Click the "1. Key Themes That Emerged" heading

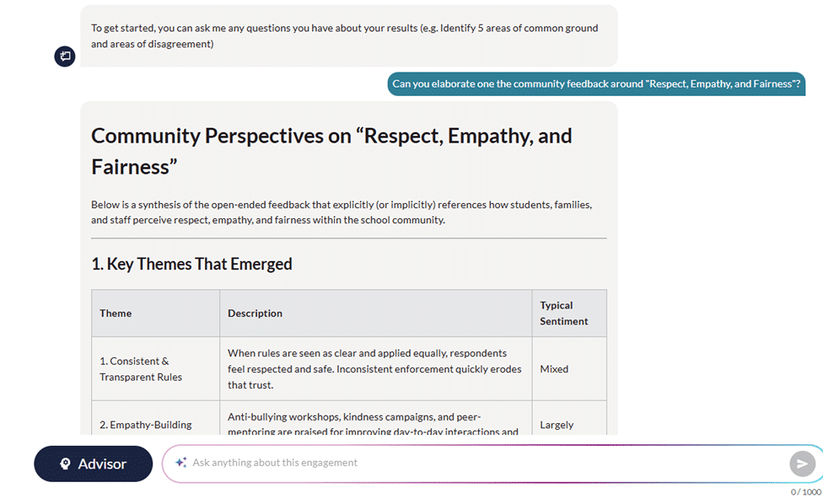tap(191, 264)
